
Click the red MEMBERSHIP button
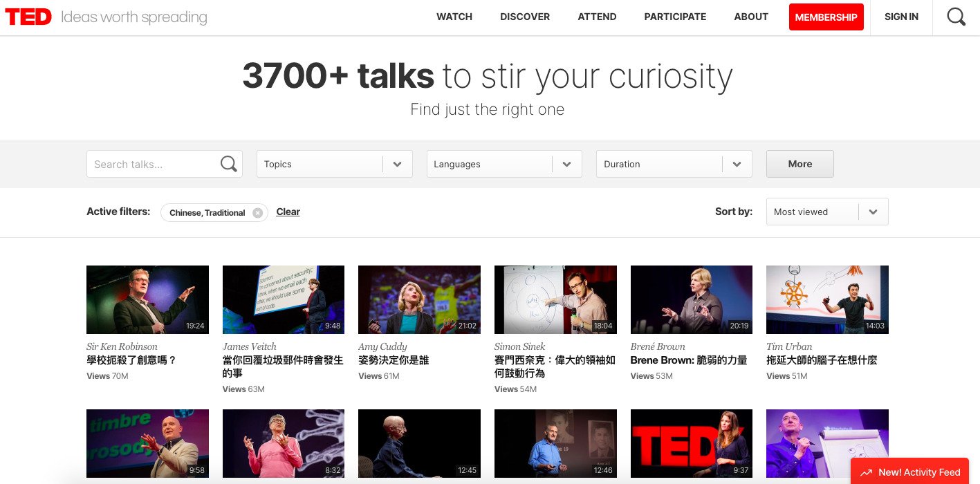(826, 17)
